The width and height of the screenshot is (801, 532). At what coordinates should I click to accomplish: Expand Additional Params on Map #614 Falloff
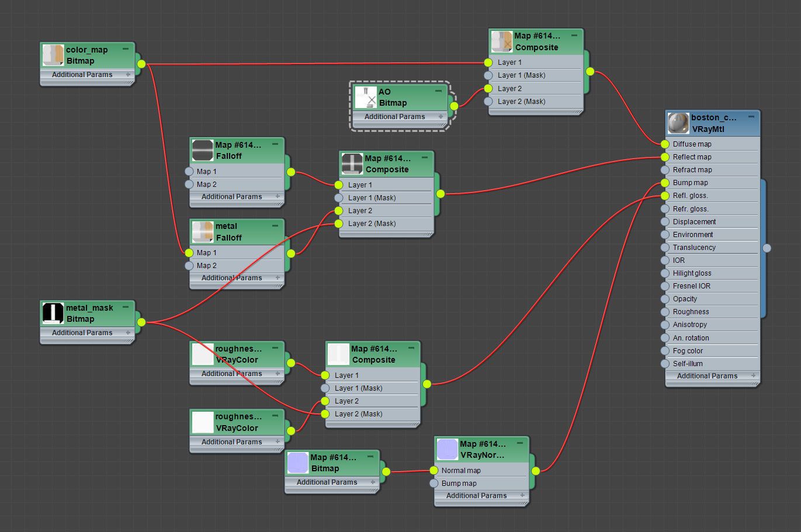278,197
